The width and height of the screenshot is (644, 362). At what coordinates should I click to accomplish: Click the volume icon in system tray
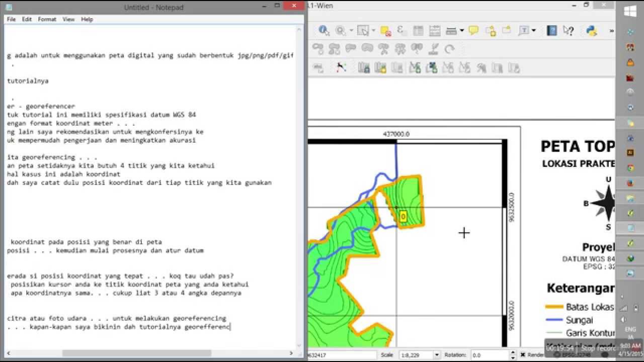(623, 319)
